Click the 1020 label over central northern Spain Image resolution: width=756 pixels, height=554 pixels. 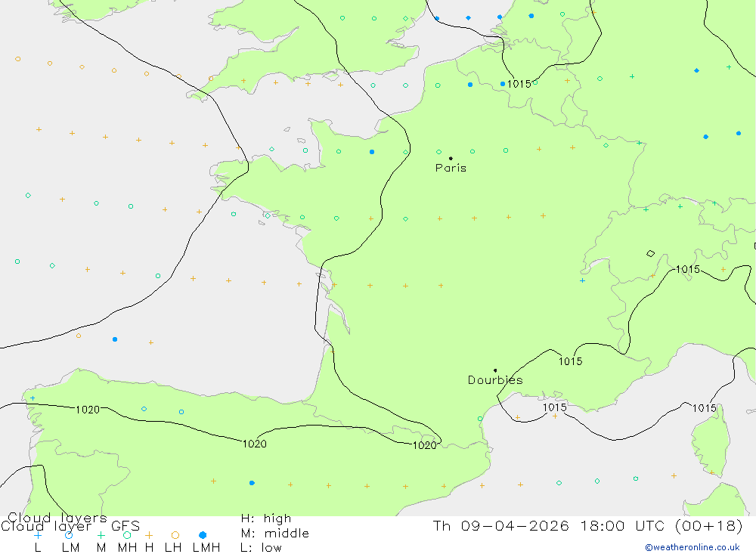pyautogui.click(x=255, y=444)
